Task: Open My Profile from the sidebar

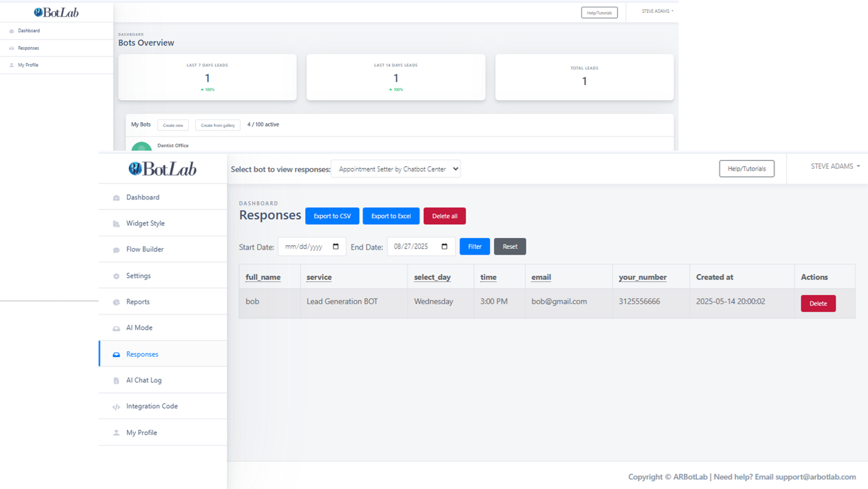Action: click(140, 432)
